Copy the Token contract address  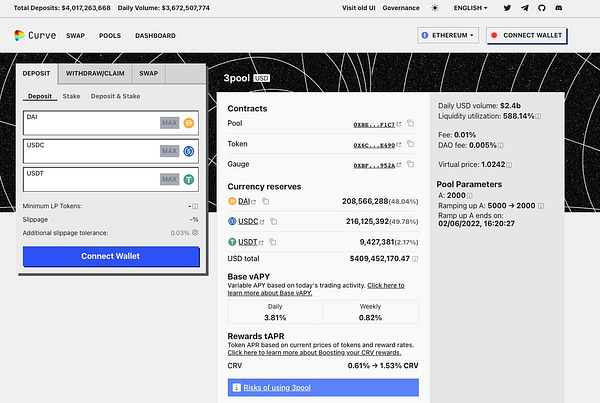pos(411,144)
